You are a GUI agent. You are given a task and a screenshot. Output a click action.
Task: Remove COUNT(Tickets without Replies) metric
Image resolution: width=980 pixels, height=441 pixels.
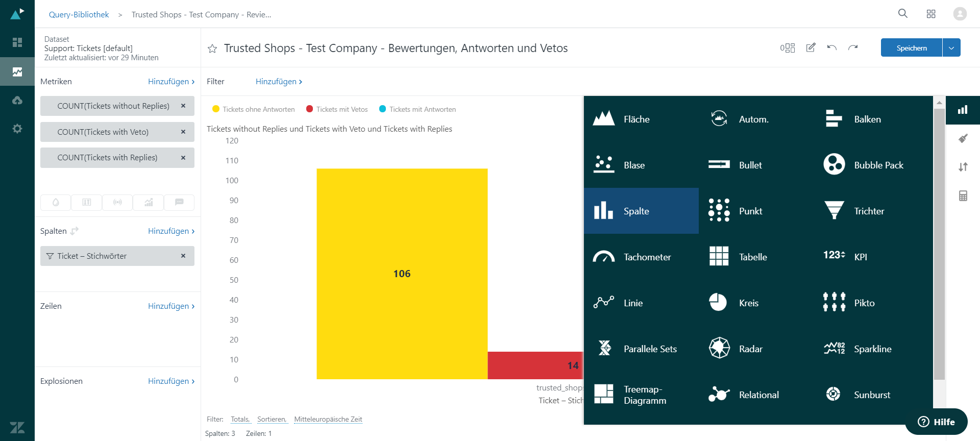(183, 106)
